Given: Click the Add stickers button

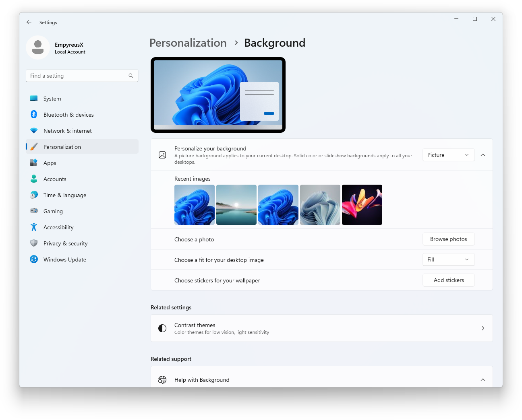Looking at the screenshot, I should pyautogui.click(x=448, y=280).
